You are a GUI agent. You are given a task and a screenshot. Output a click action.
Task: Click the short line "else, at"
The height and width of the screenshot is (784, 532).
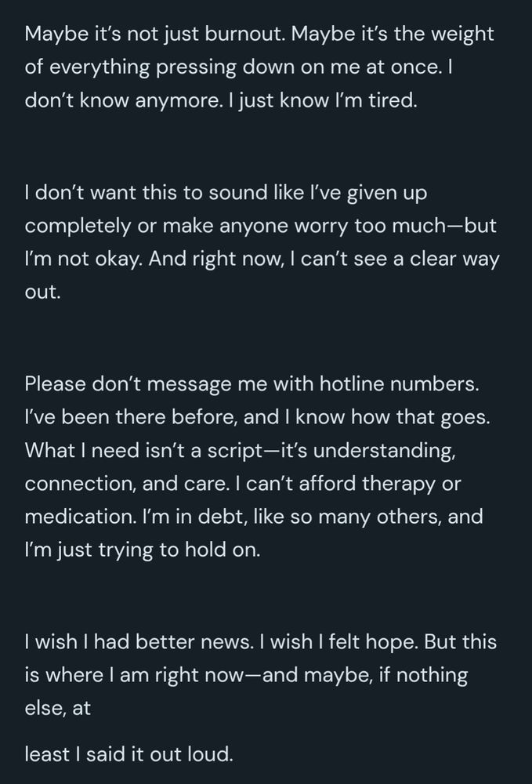pyautogui.click(x=58, y=708)
